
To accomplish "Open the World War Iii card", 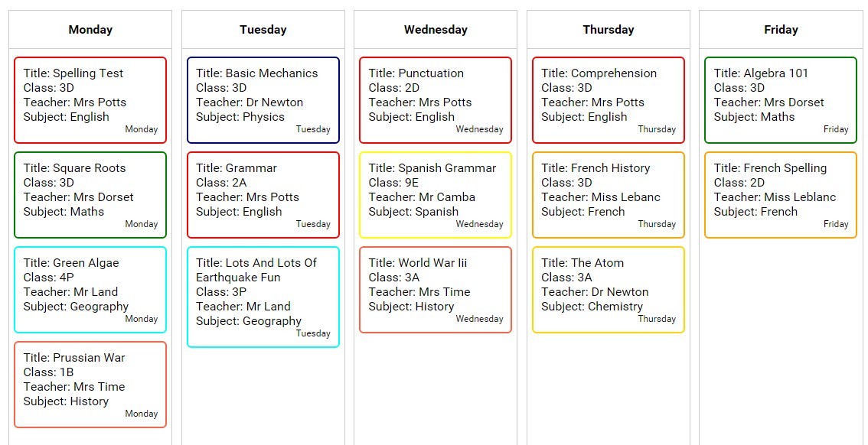I will pos(436,290).
